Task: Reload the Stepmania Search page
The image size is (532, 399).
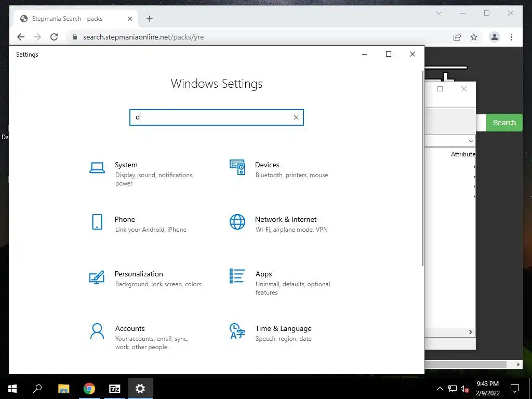Action: [x=54, y=37]
